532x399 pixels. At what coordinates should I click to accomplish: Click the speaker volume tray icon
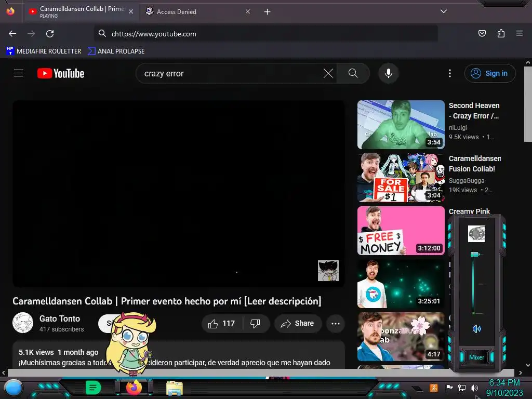tap(474, 388)
